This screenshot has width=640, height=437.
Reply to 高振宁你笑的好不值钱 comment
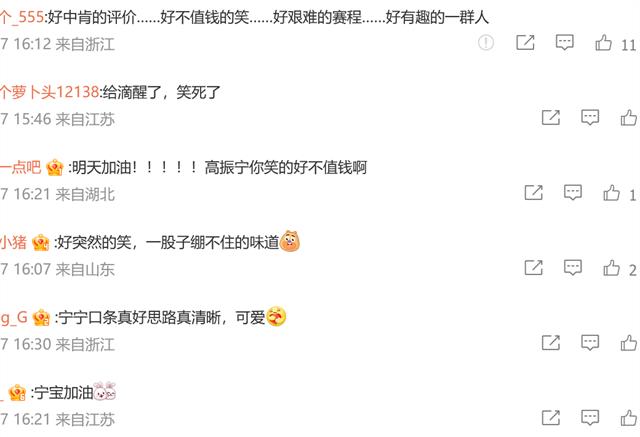[x=573, y=193]
